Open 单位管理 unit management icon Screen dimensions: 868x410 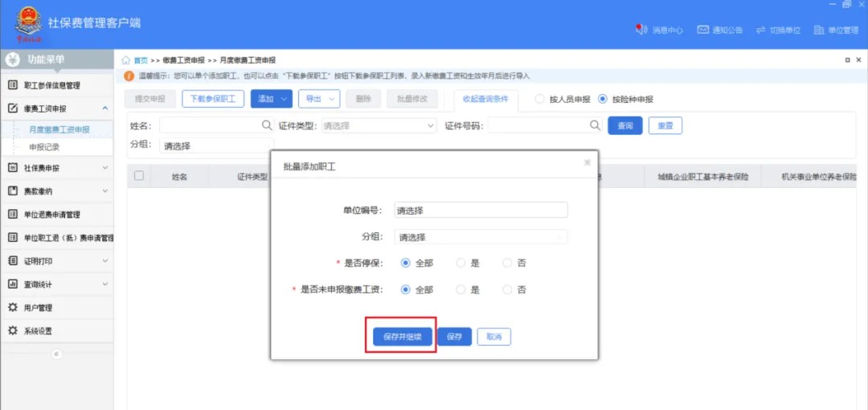pos(819,30)
